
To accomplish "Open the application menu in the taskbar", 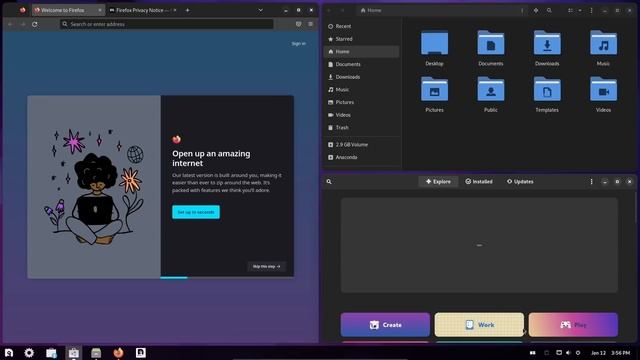I will (x=9, y=353).
